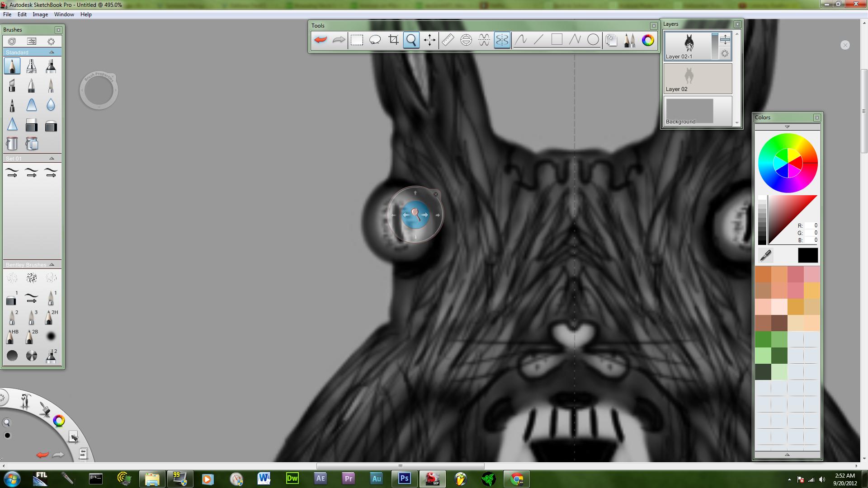Open Photoshop from the taskbar
Screen dimensions: 868x488
pos(404,479)
